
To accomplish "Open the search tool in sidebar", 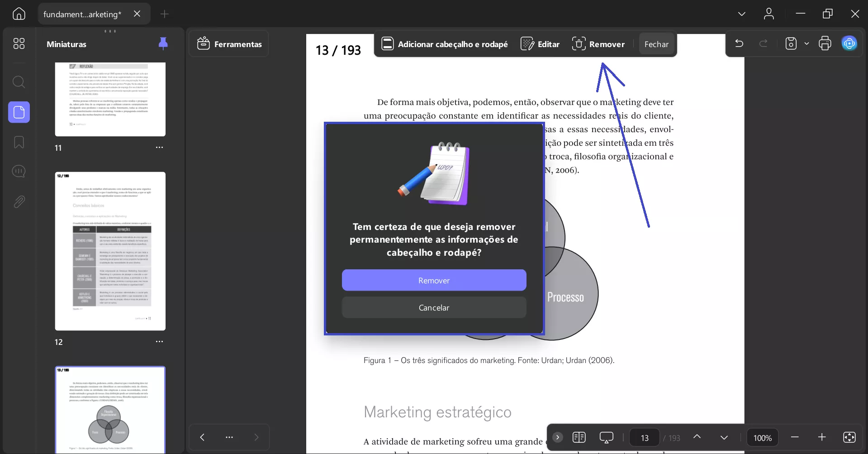I will tap(19, 82).
